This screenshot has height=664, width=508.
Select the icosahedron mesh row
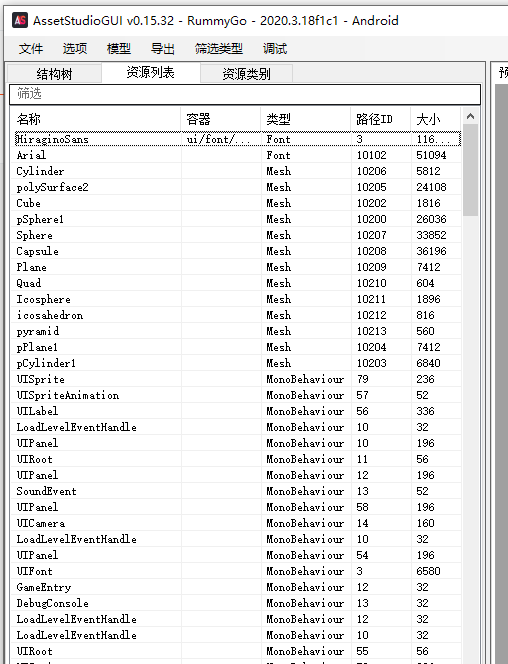237,315
